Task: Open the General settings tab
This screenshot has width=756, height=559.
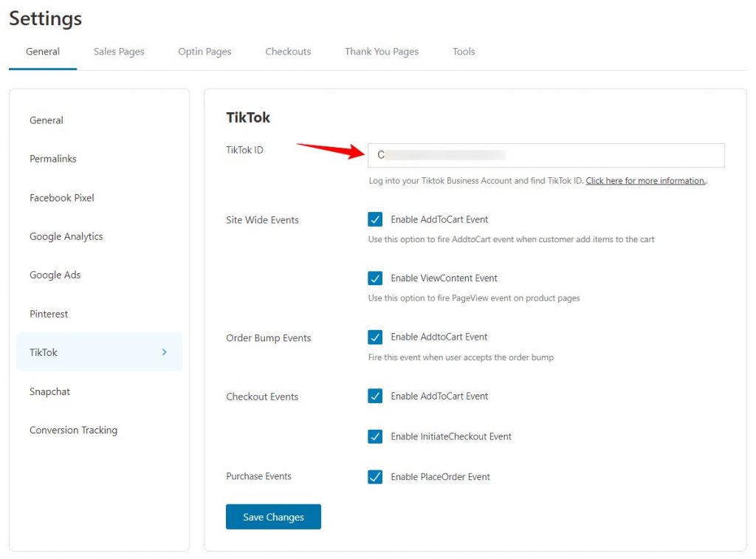Action: coord(43,52)
